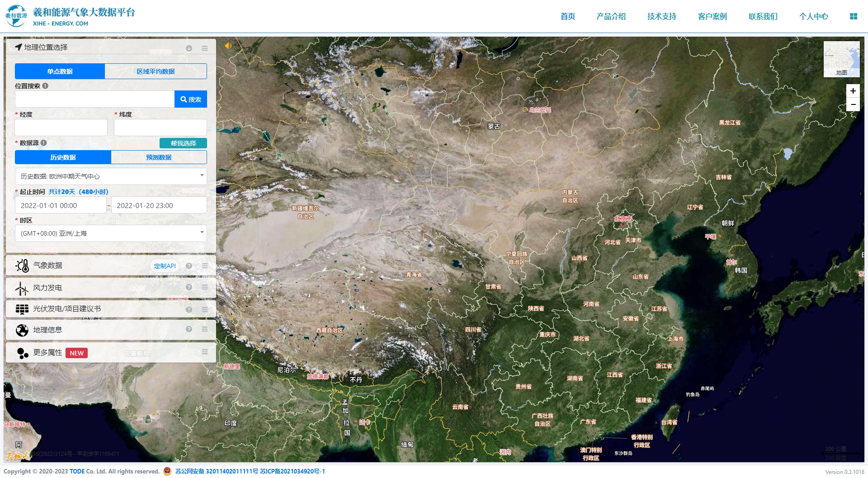The image size is (868, 478).
Task: Click the NEW badge beside 更多属性
Action: tap(76, 353)
